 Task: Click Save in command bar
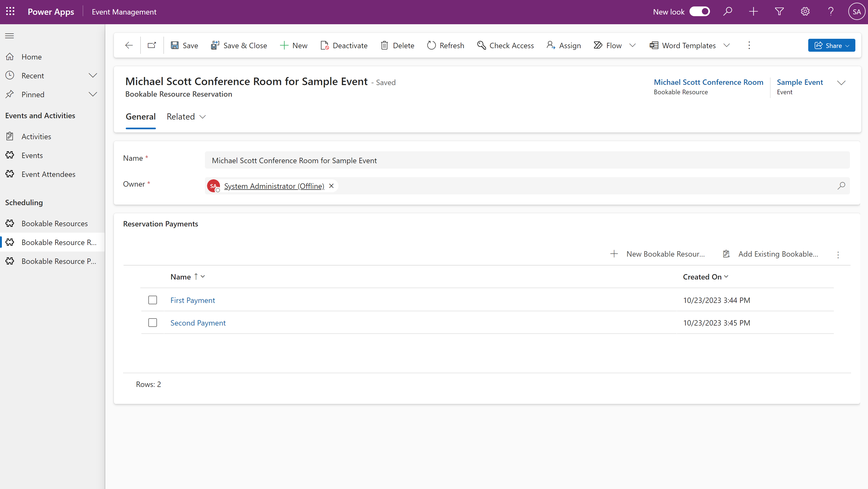click(x=184, y=45)
